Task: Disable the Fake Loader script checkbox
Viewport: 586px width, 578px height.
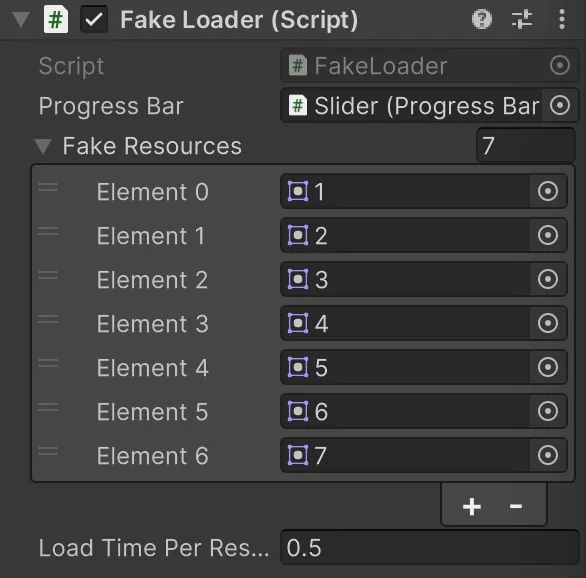Action: click(x=94, y=19)
